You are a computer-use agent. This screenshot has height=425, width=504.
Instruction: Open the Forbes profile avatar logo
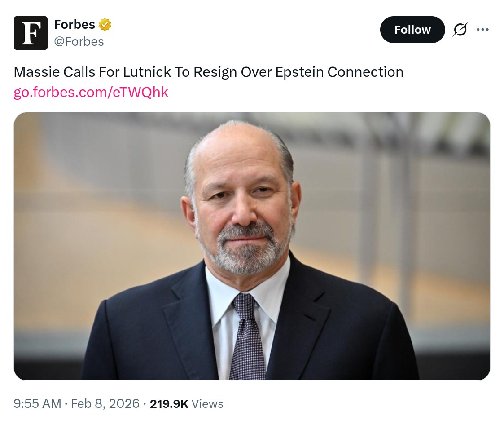click(x=31, y=33)
